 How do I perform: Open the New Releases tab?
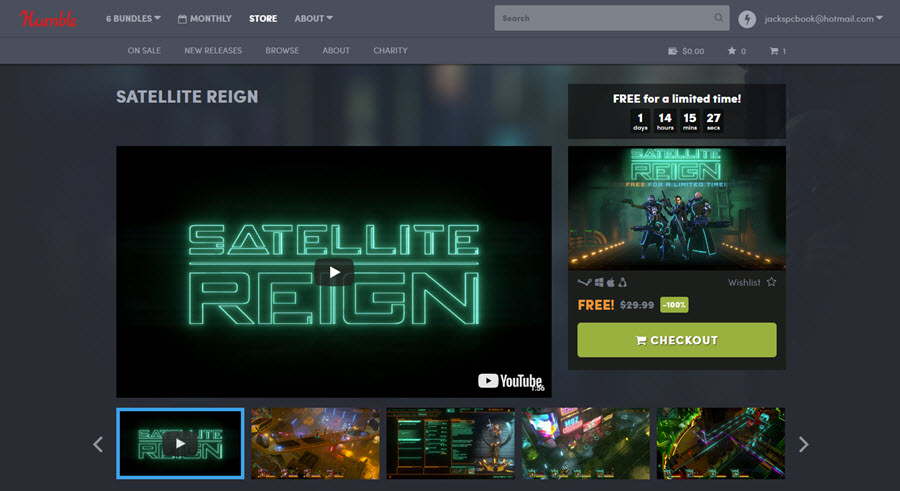pyautogui.click(x=212, y=51)
